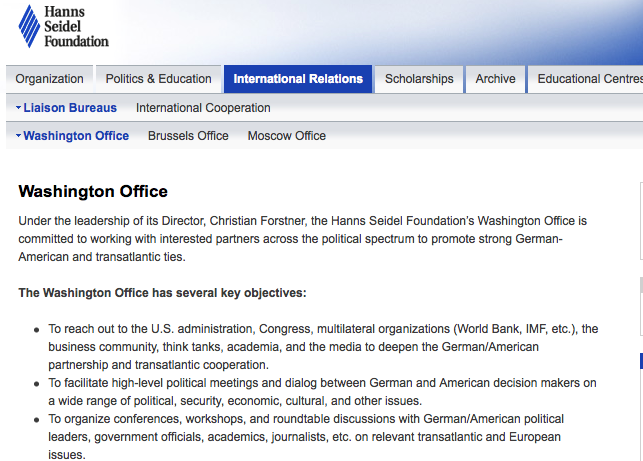Click the 'To organize conferences, workshops' bullet

[x=306, y=436]
